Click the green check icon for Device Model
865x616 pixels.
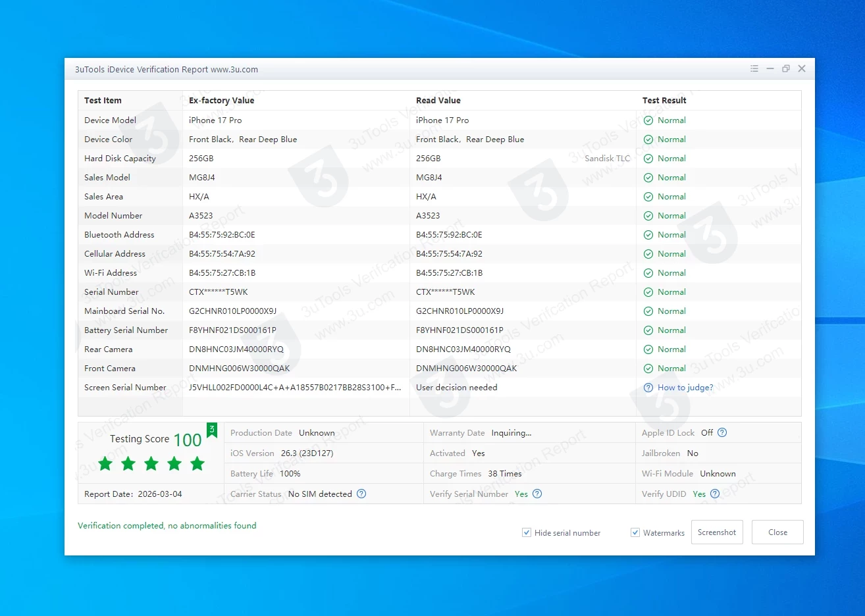[x=648, y=120]
